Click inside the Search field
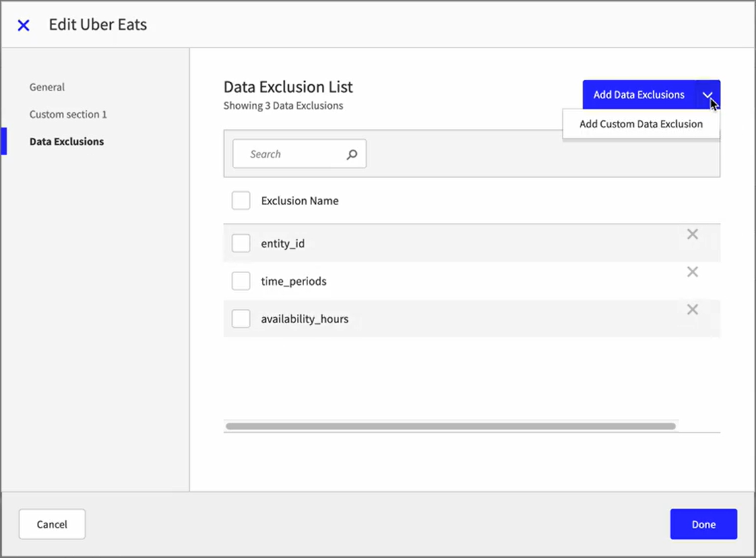756x558 pixels. coord(290,154)
